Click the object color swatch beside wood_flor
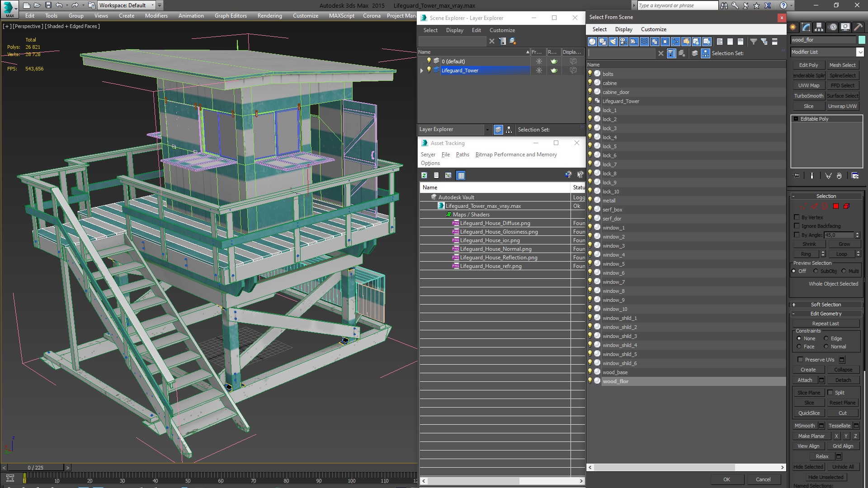The image size is (868, 488). pyautogui.click(x=861, y=40)
